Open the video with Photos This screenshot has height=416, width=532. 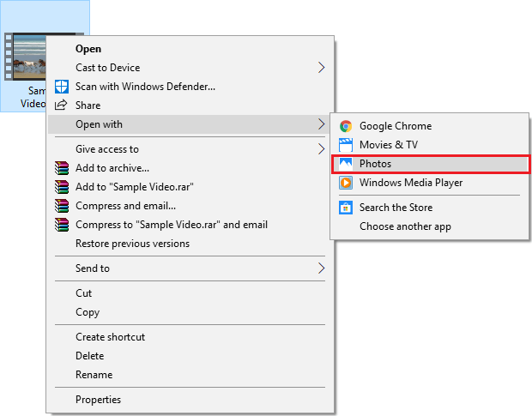[430, 164]
